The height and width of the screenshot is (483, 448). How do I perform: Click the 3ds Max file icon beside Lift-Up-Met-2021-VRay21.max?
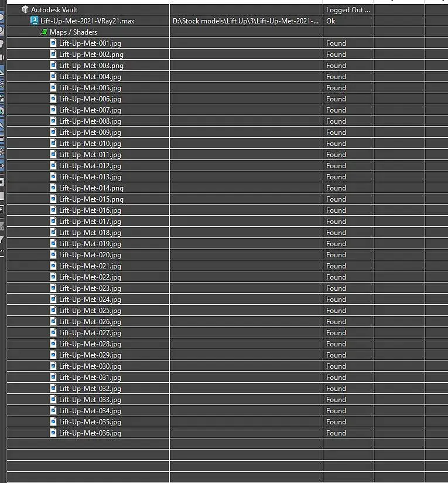(35, 21)
